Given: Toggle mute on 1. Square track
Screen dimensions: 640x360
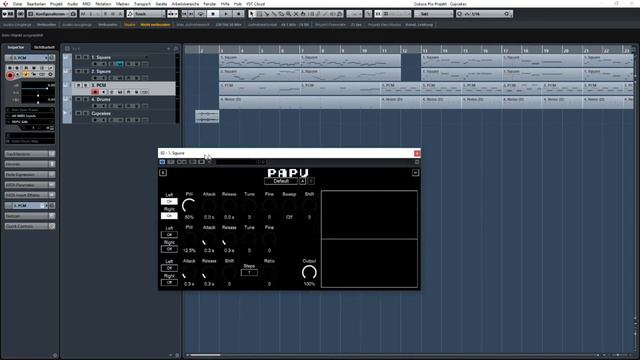Looking at the screenshot, I should pos(78,57).
